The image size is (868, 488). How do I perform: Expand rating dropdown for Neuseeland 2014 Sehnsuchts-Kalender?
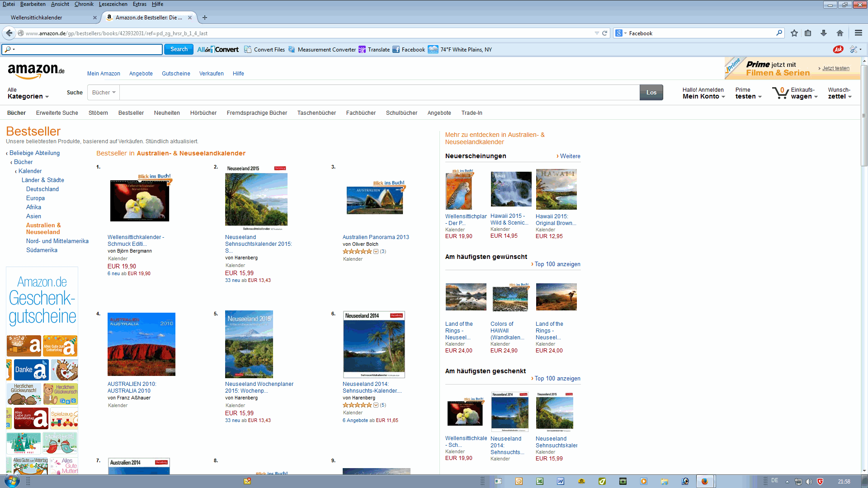pyautogui.click(x=376, y=405)
